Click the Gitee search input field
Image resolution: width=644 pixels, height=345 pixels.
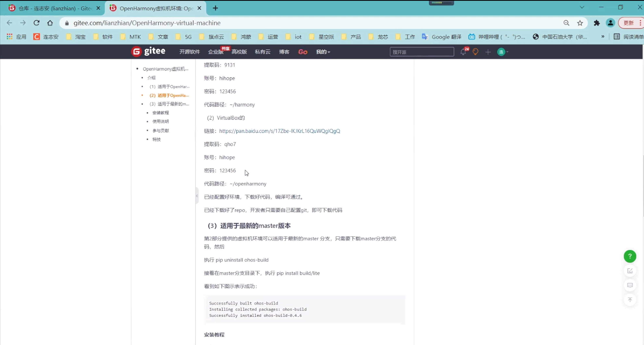tap(422, 52)
